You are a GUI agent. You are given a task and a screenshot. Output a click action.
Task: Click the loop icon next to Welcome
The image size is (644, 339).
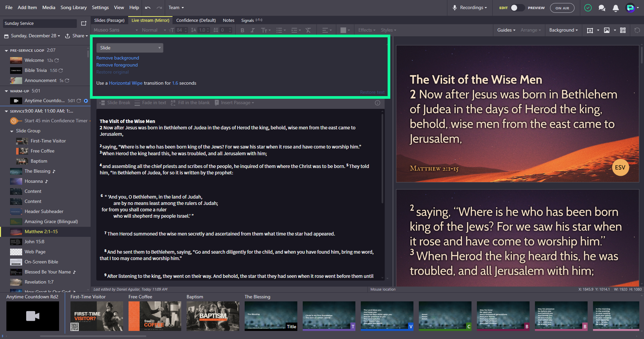click(57, 60)
